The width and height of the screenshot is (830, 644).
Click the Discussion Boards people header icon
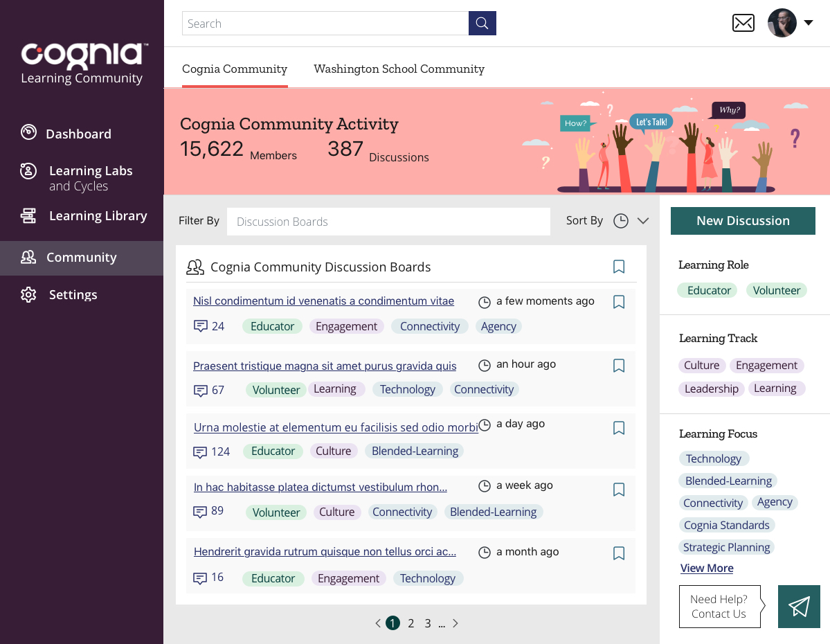pos(195,267)
